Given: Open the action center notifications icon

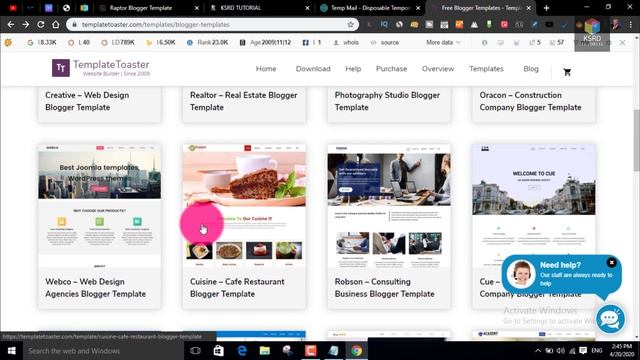Looking at the screenshot, I should coord(583,351).
